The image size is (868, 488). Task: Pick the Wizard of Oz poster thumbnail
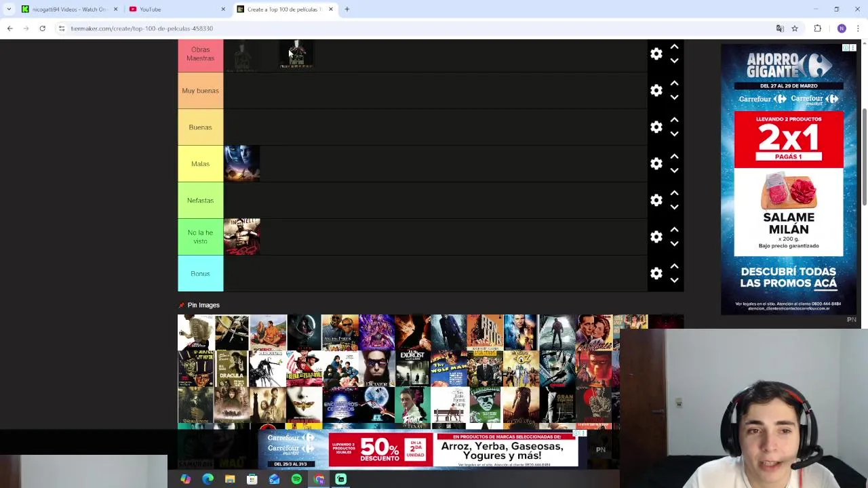(x=521, y=369)
